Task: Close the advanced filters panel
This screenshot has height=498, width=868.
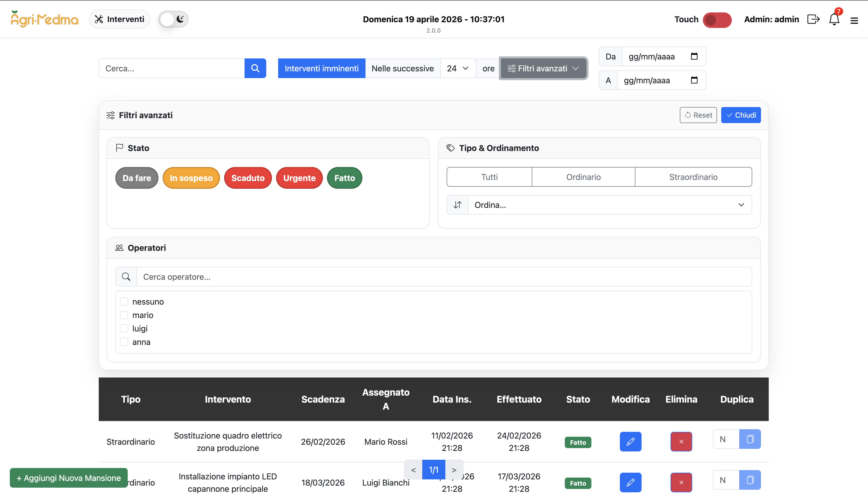Action: [x=741, y=115]
